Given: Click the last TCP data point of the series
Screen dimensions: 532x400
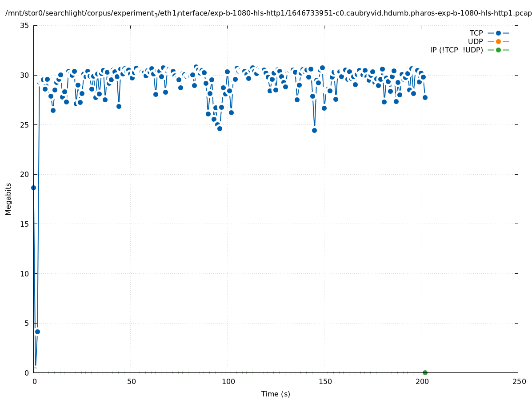Looking at the screenshot, I should (425, 97).
